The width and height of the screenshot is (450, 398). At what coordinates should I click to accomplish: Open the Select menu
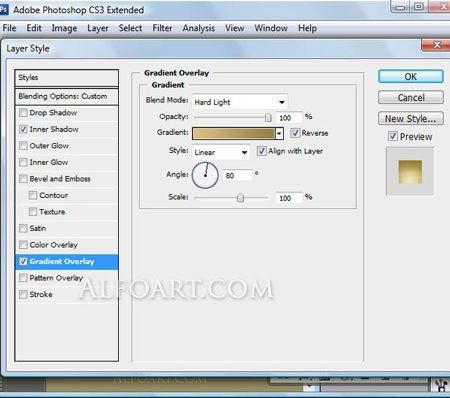[x=130, y=28]
